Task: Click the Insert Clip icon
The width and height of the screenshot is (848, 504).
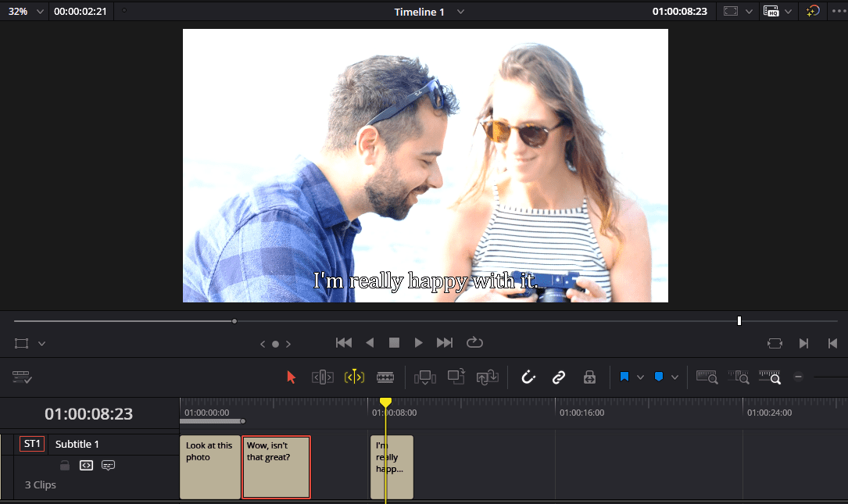Action: (426, 377)
